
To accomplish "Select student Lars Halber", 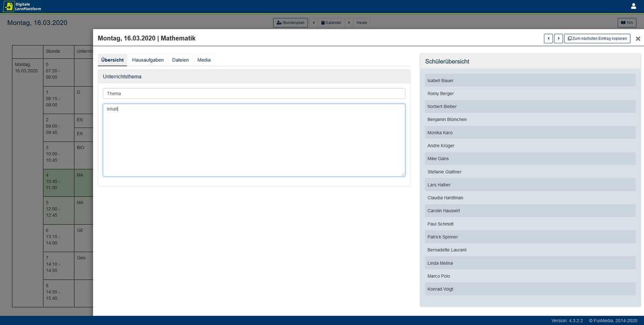I will coord(530,185).
